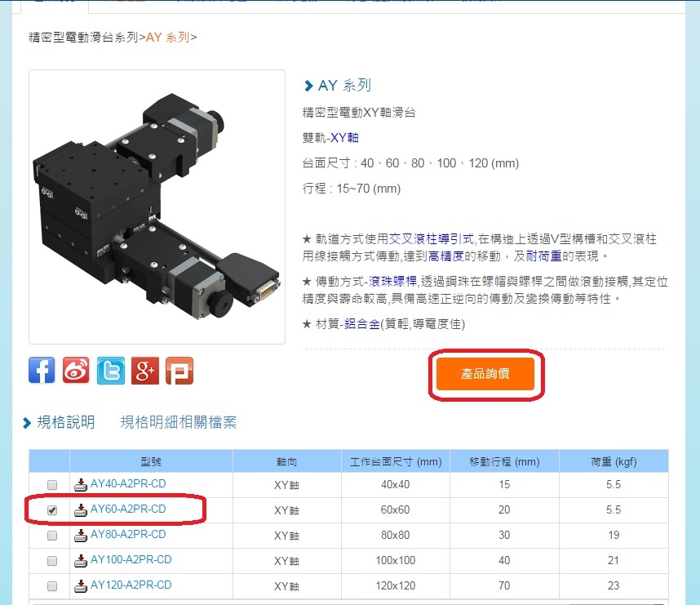Download icon beside AY60-A2PR-CD
This screenshot has width=700, height=605.
point(80,509)
